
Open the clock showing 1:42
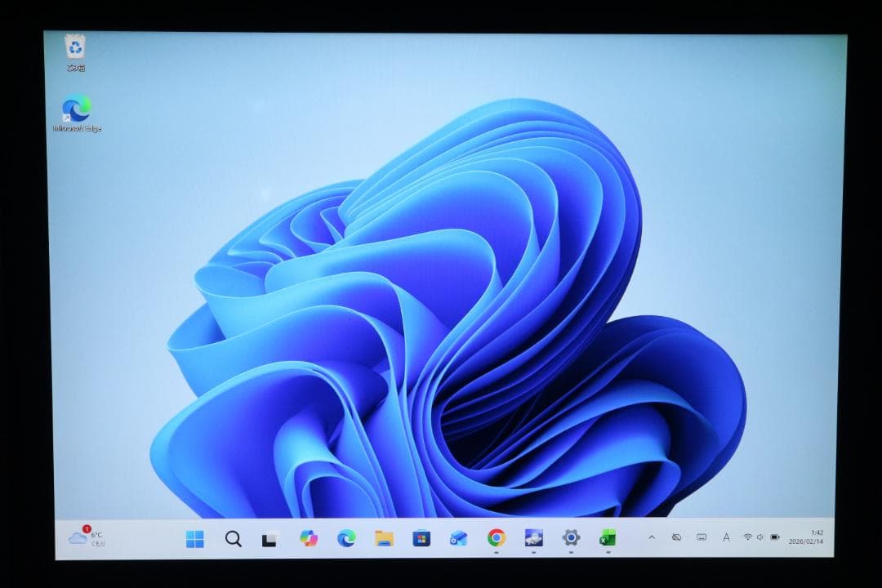pos(817,532)
